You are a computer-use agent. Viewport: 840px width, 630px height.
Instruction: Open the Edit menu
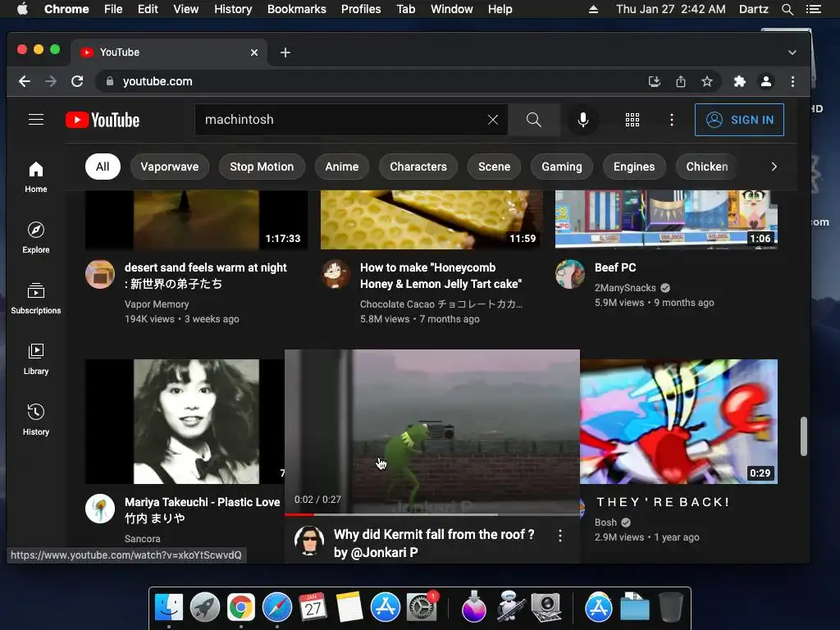click(x=148, y=9)
